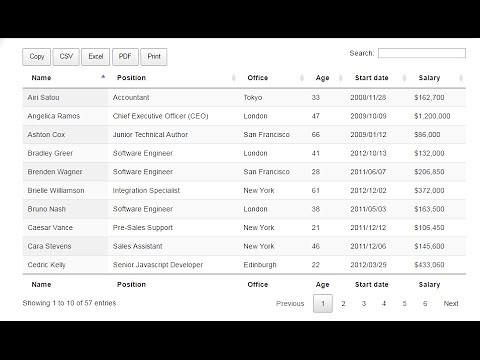Click the $372,000 salary cell
This screenshot has width=480, height=360.
(x=437, y=190)
